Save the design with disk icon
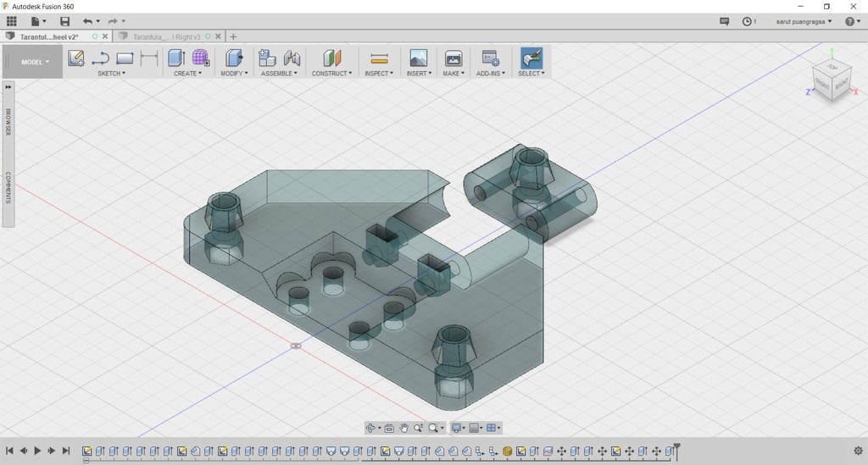The height and width of the screenshot is (465, 868). 64,21
